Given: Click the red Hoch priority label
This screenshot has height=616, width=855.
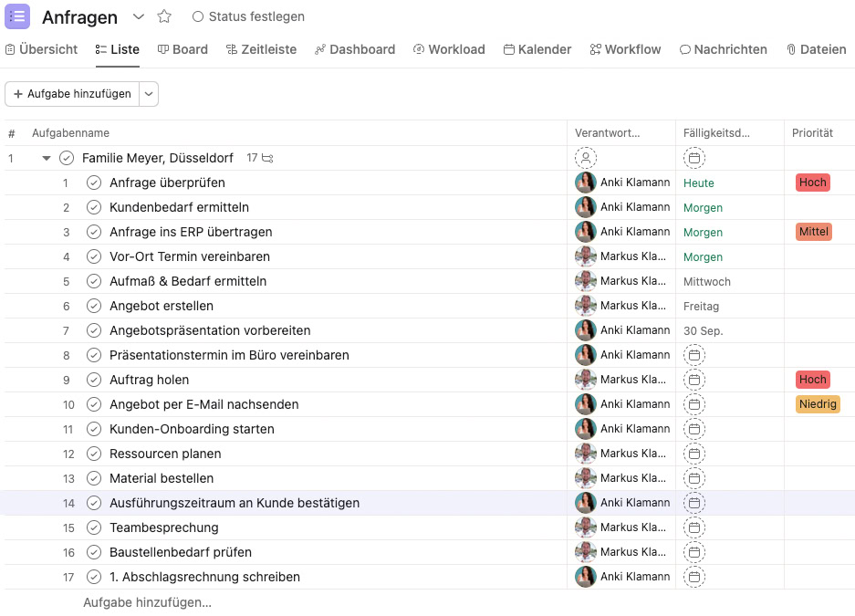Looking at the screenshot, I should [812, 183].
